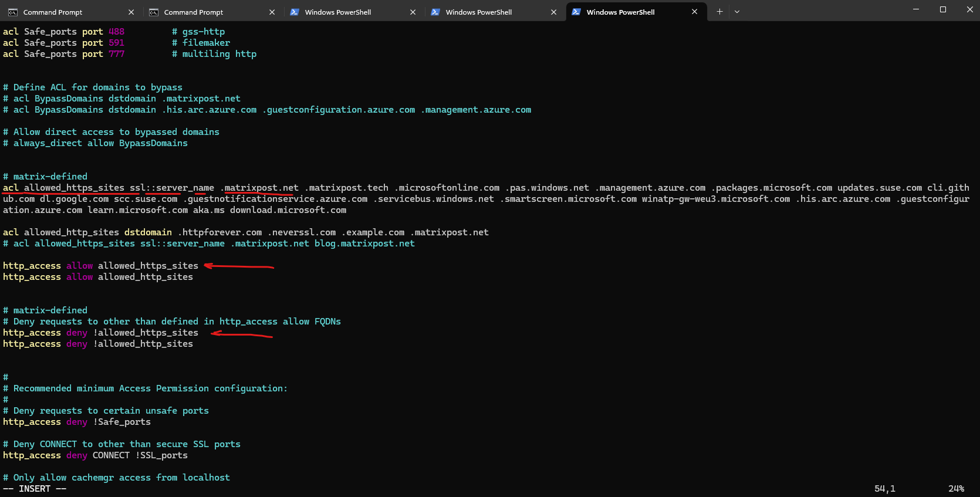The height and width of the screenshot is (497, 980).
Task: Click '.servicebus.windows.net' domain entry
Action: (x=434, y=199)
